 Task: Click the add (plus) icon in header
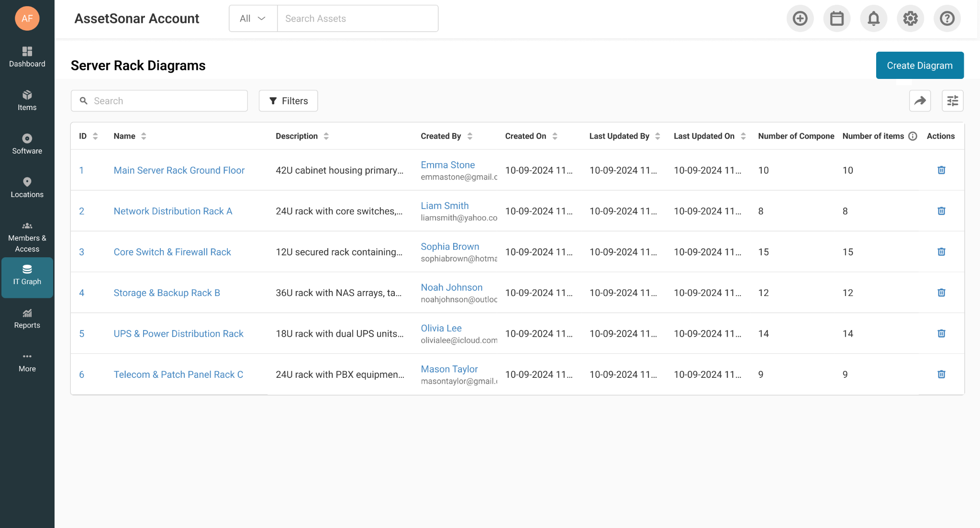click(x=800, y=19)
